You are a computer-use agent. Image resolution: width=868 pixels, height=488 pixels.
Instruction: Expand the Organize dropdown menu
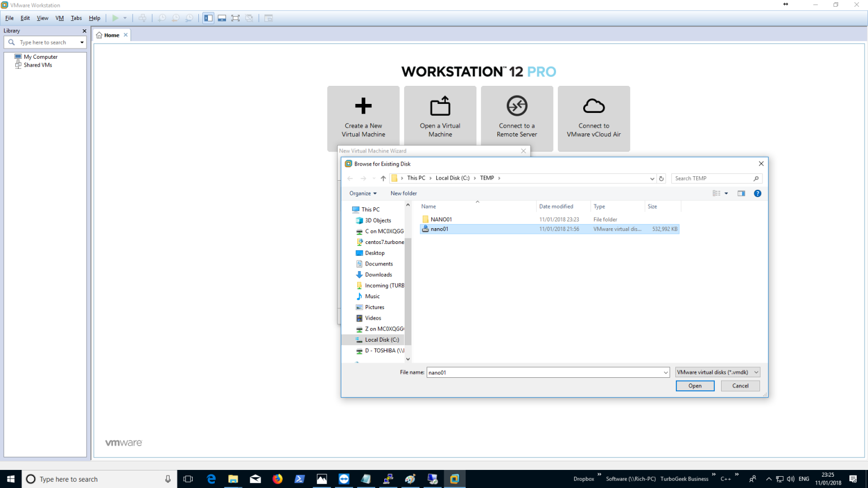tap(363, 193)
